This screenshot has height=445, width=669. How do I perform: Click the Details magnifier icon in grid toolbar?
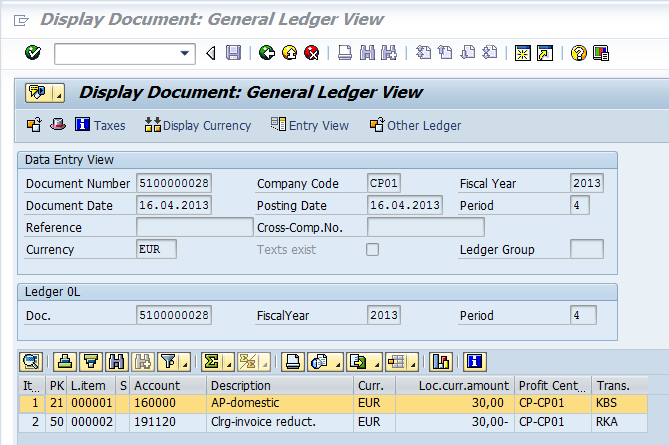coord(31,362)
